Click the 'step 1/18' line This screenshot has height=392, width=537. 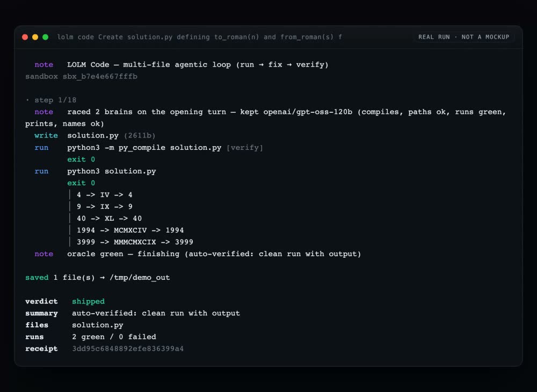tap(51, 100)
